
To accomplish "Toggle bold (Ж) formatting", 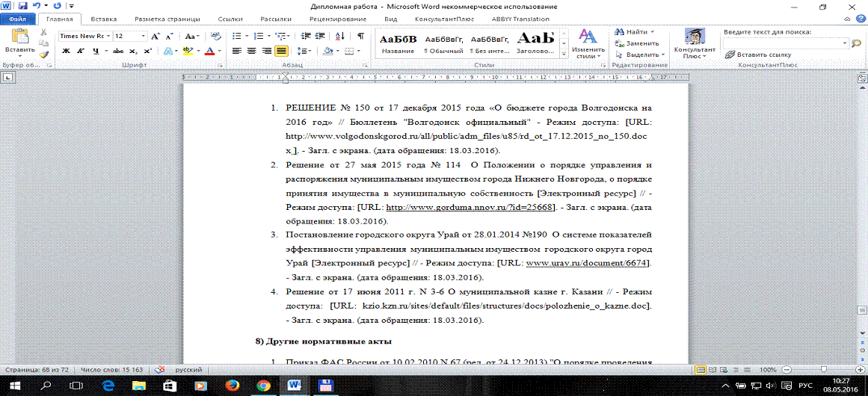I will [66, 51].
